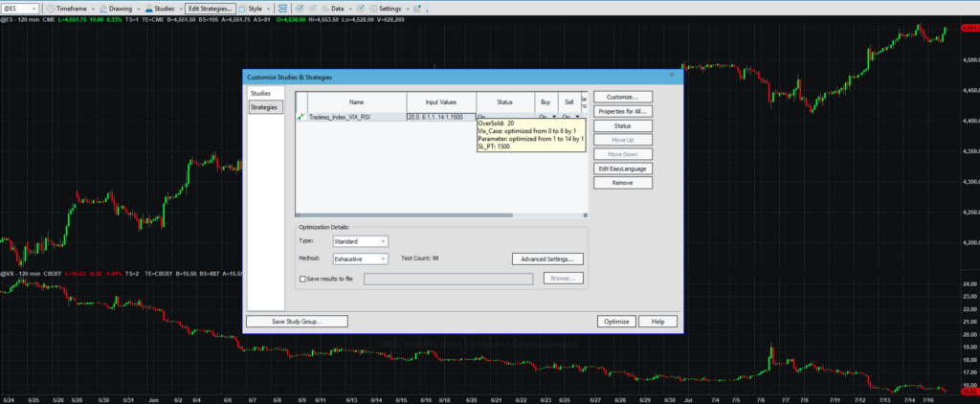Expand the Style dropdown arrow

point(269,10)
